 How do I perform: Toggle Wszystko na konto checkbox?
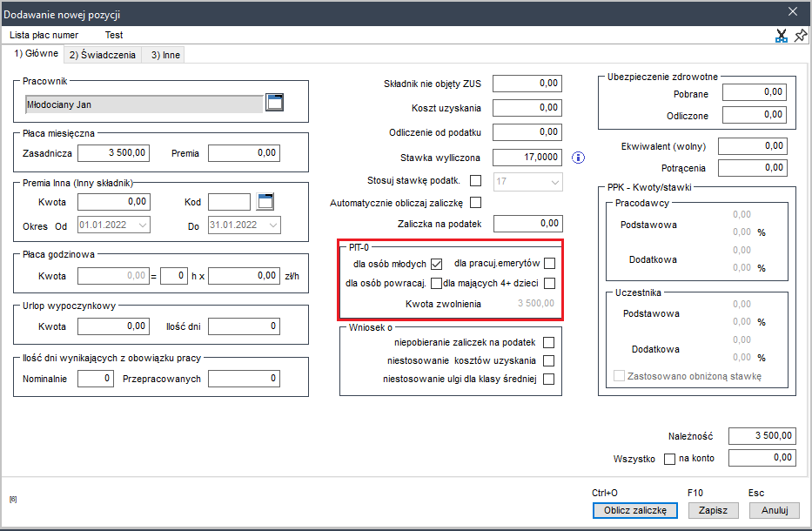coord(669,459)
